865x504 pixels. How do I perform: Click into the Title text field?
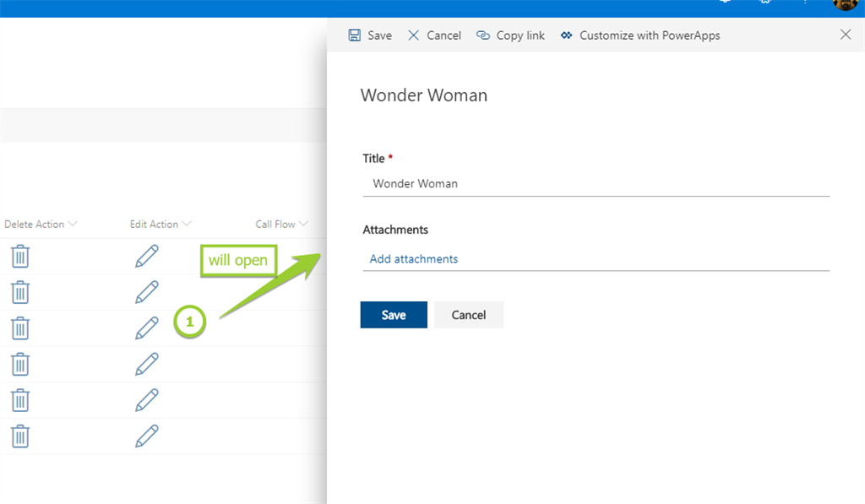[x=596, y=183]
